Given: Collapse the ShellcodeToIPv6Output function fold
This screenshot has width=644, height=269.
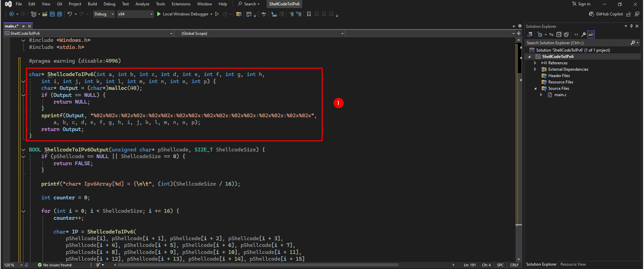Looking at the screenshot, I should coord(23,150).
